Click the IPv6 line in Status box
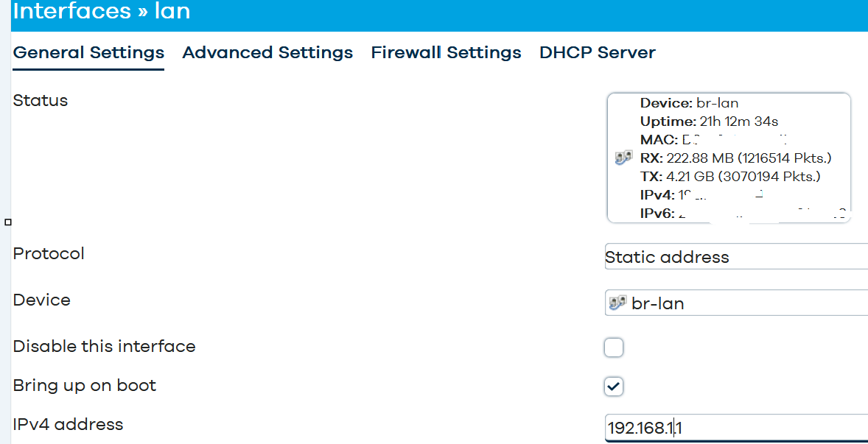This screenshot has width=868, height=444. [x=743, y=214]
